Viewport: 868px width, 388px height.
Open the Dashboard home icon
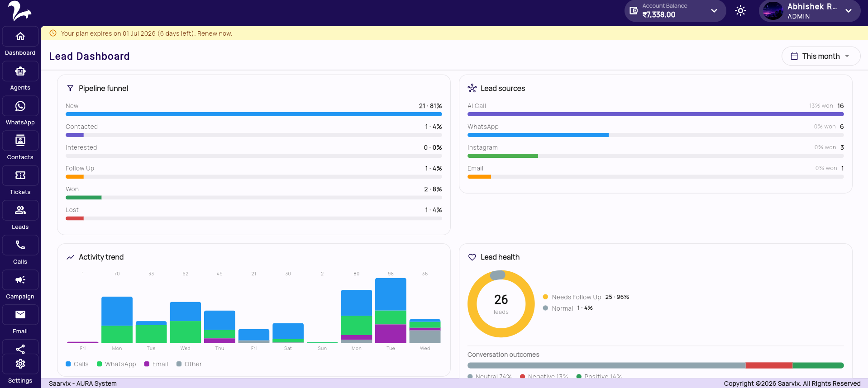20,37
